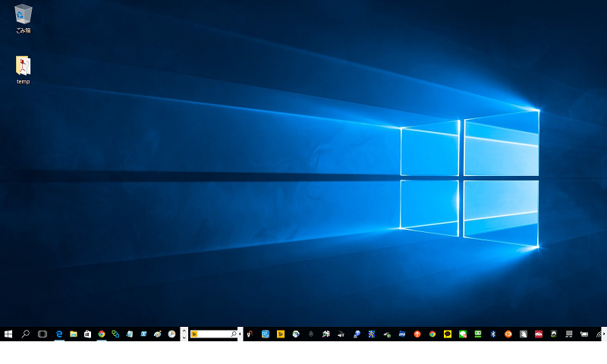Open the Windows Start menu
Screen dimensions: 607x364
8,334
